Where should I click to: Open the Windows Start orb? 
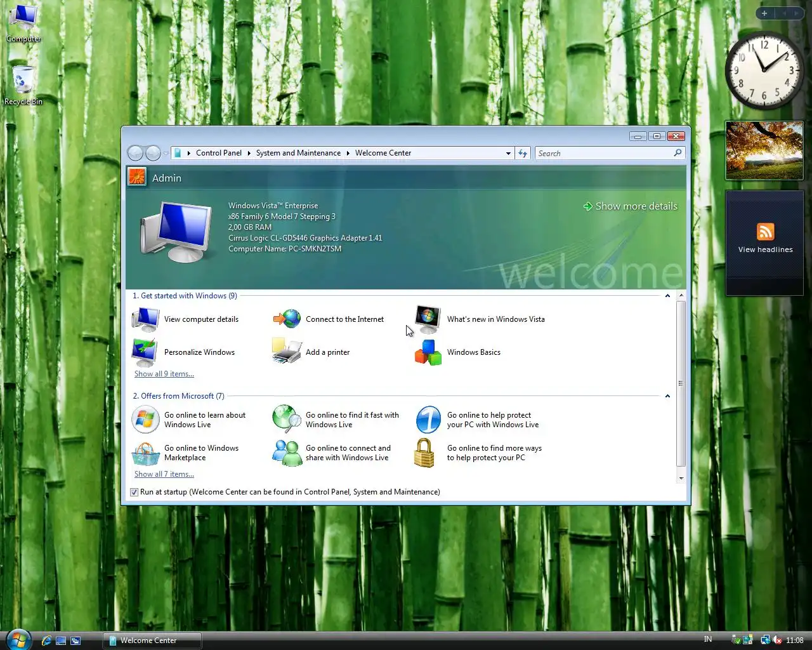point(18,639)
